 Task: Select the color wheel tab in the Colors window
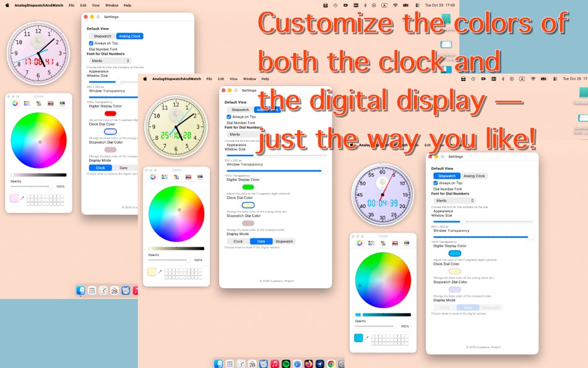[15, 103]
